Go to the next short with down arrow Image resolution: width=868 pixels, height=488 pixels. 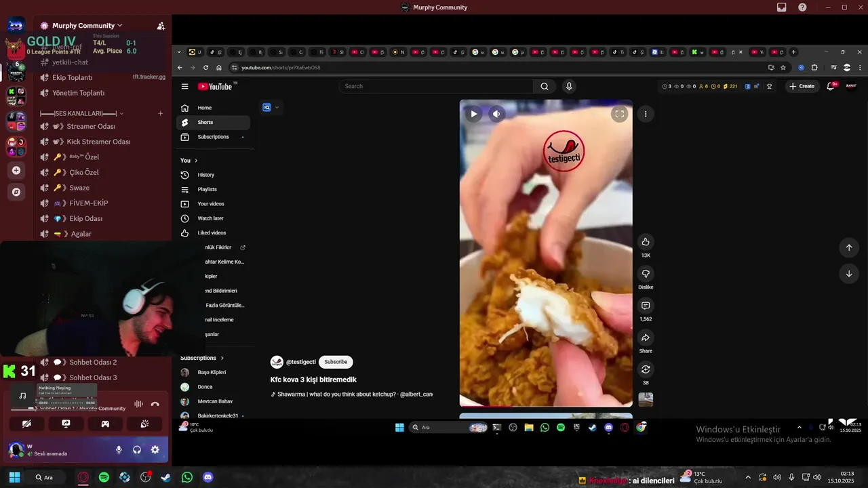(x=848, y=274)
